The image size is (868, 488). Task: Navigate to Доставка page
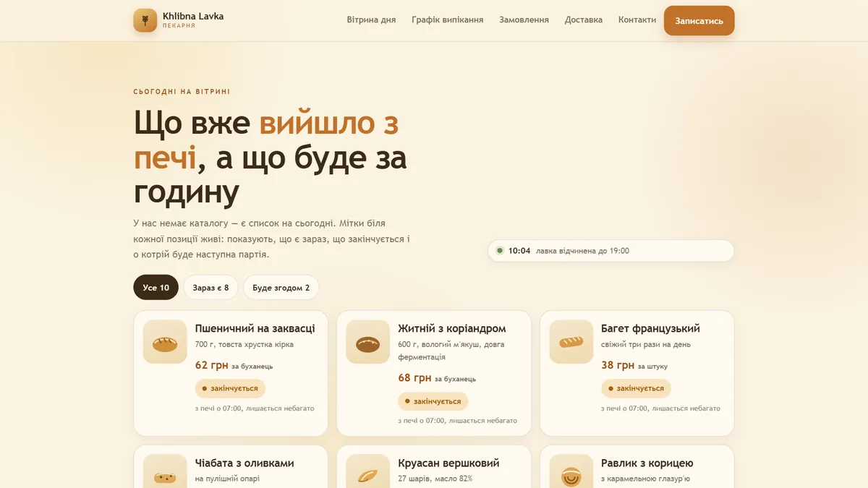[x=584, y=20]
